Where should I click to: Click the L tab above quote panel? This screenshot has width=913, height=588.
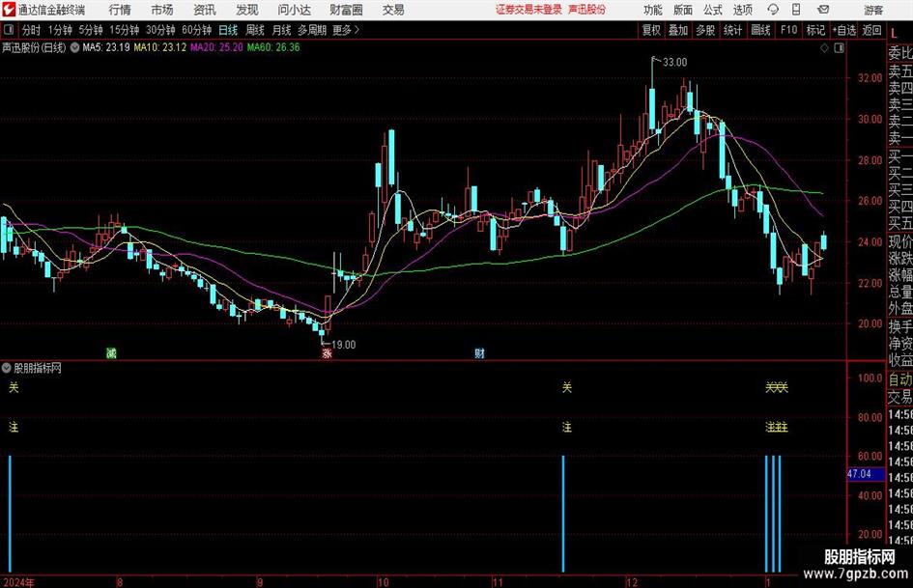point(895,34)
